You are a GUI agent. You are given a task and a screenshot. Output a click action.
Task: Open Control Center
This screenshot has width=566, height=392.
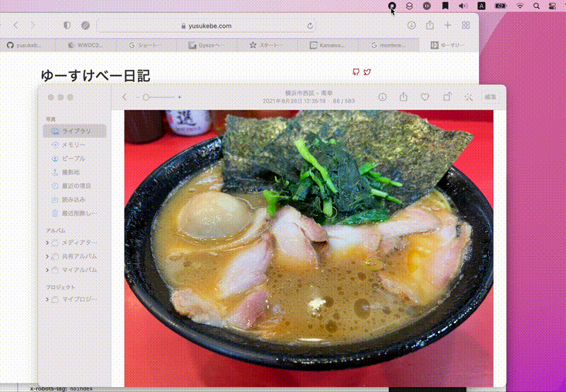553,6
